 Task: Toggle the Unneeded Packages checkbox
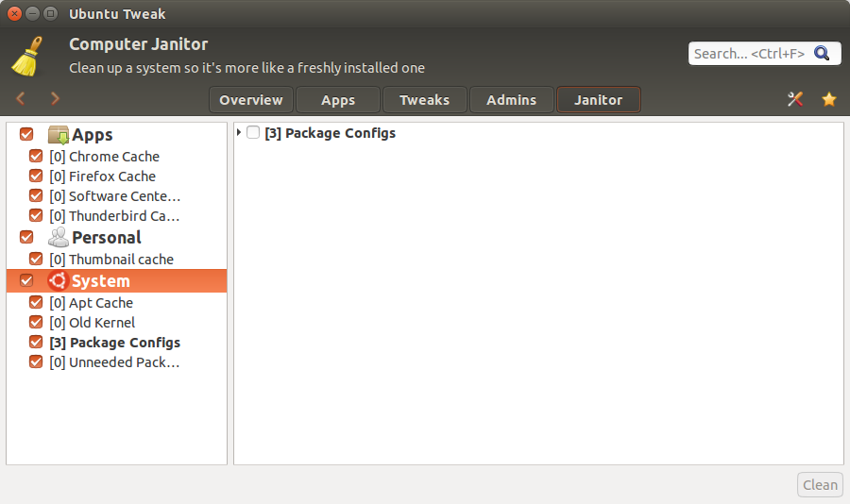pos(36,362)
